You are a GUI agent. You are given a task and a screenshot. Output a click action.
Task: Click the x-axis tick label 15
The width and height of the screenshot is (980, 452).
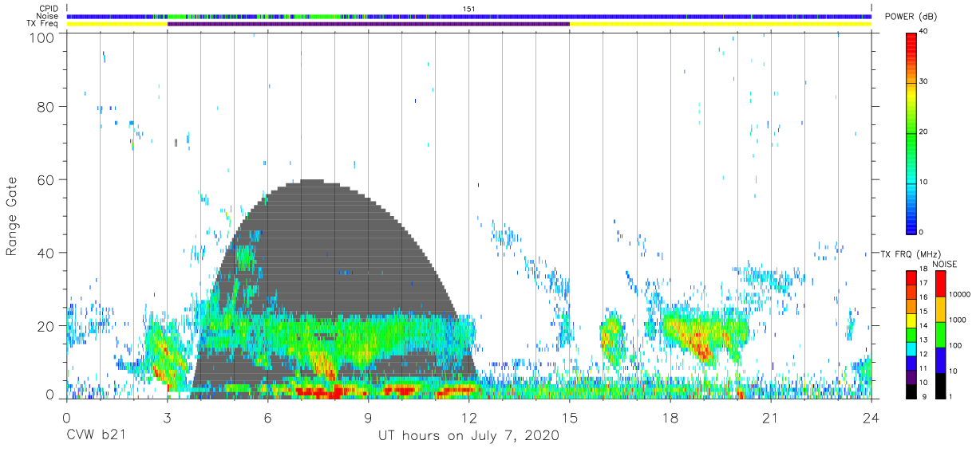point(570,418)
